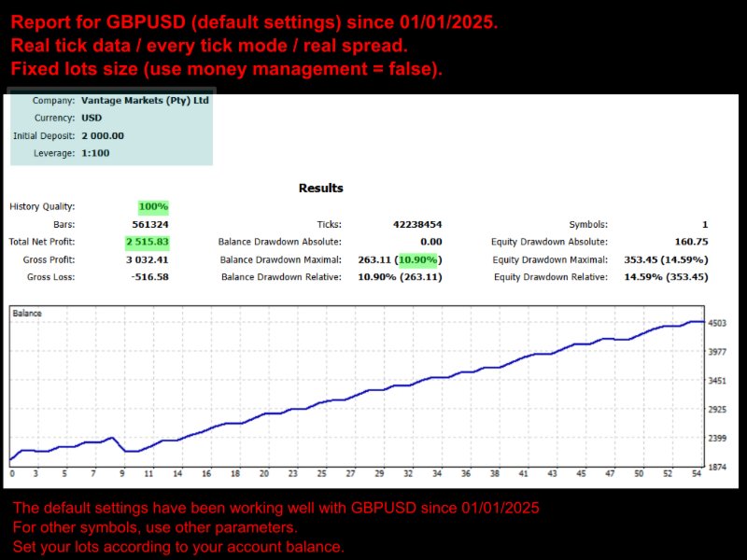Click the balance drawdown relative value 10.90% (263.11)

[400, 277]
